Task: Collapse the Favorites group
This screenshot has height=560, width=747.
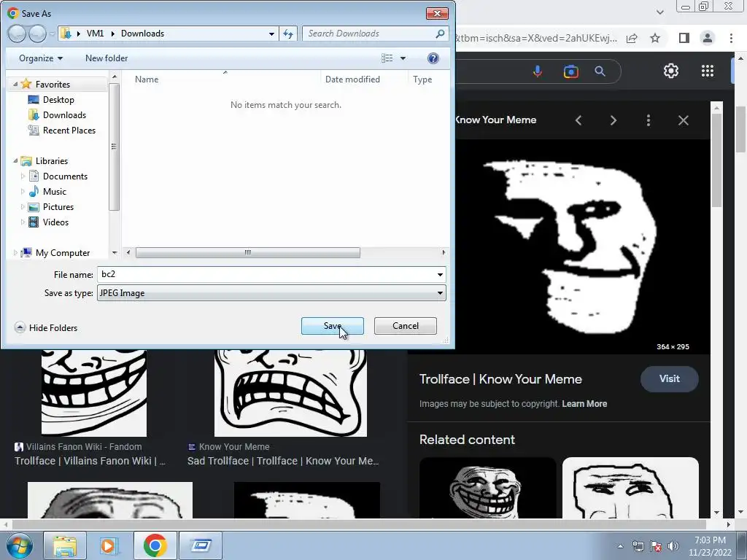Action: coord(15,85)
